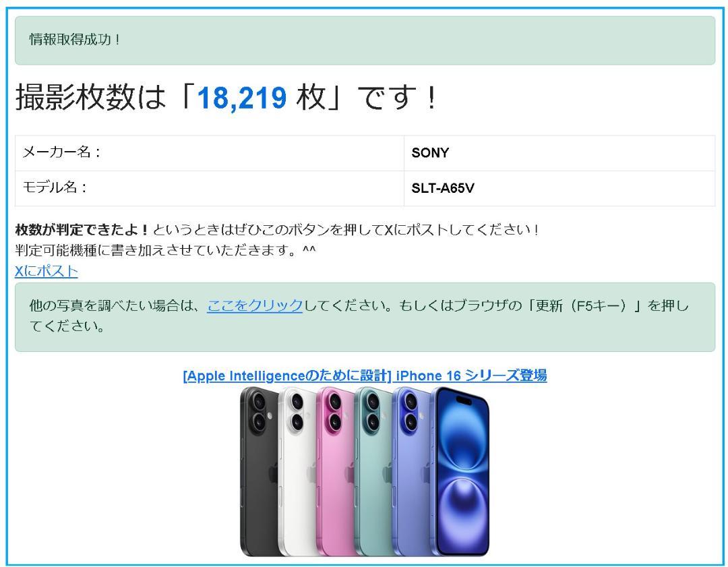This screenshot has height=567, width=728.
Task: Click the 'メーカー名：' label cell
Action: pyautogui.click(x=210, y=153)
